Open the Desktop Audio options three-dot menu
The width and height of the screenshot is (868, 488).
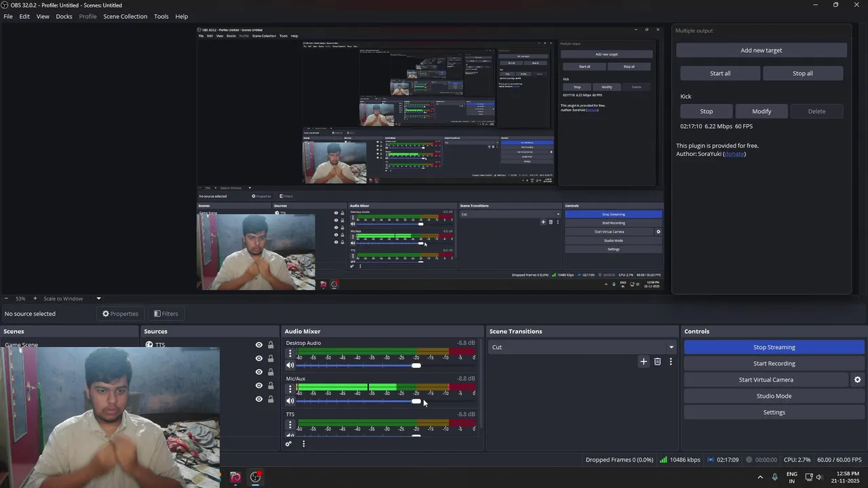click(290, 354)
